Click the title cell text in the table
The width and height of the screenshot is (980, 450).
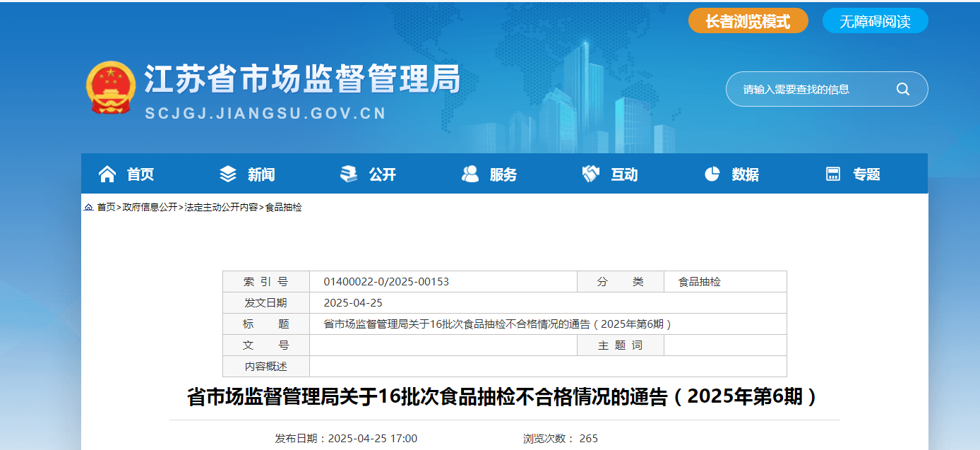pos(498,324)
